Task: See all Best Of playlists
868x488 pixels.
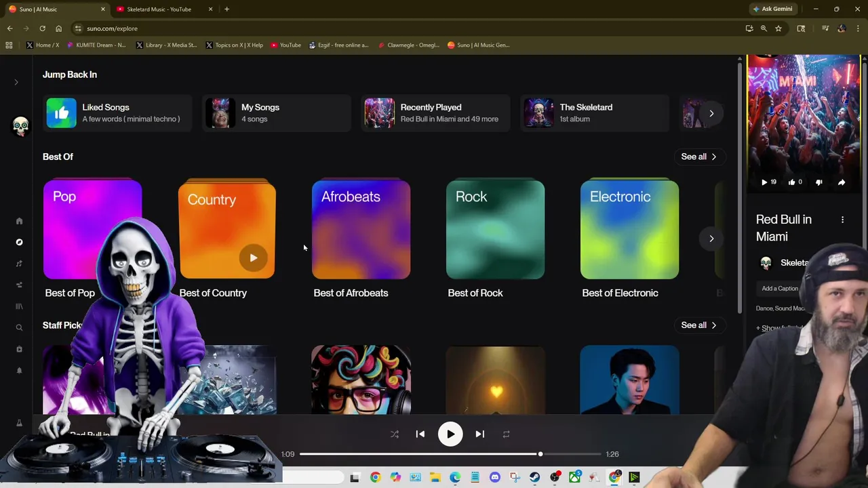Action: pos(698,157)
